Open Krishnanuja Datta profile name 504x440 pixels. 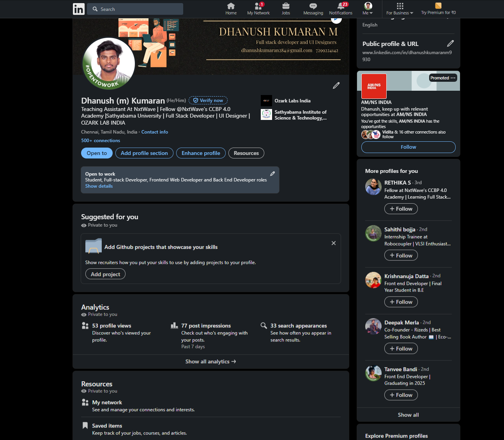click(x=406, y=276)
